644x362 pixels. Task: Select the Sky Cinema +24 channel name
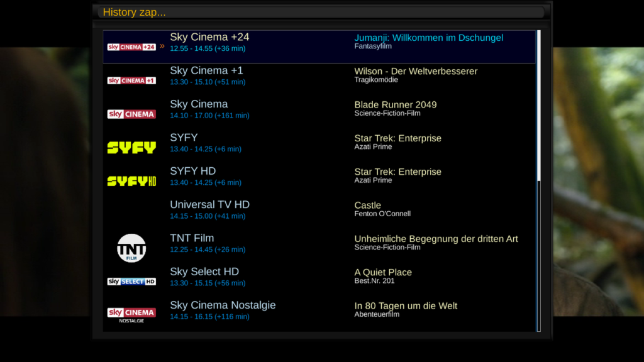209,37
